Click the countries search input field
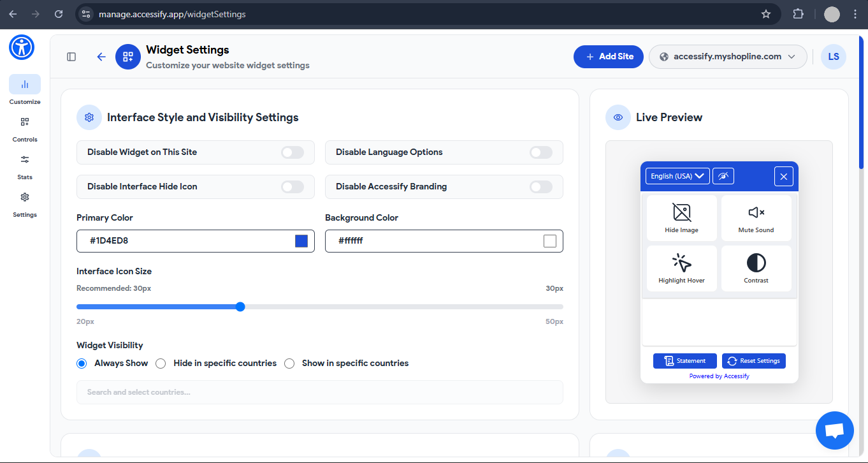The image size is (868, 463). pos(319,392)
